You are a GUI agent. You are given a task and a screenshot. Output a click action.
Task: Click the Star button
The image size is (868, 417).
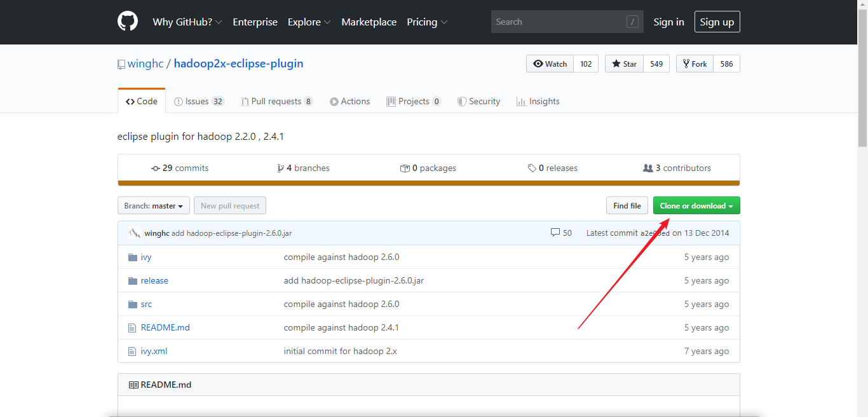(625, 64)
